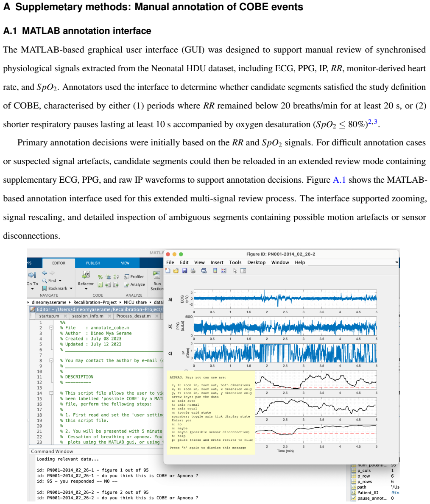The image size is (430, 504).
Task: Click NICU share in the path breadcrumb
Action: (135, 303)
